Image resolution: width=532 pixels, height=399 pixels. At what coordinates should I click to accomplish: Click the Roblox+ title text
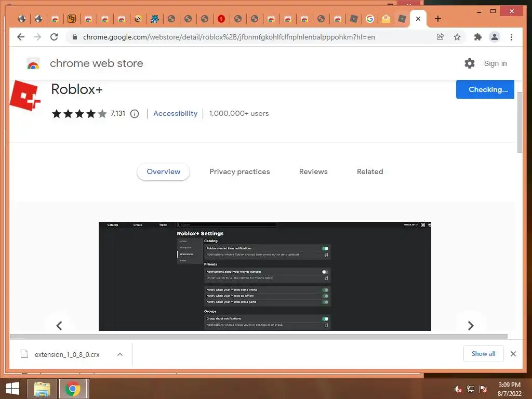coord(77,89)
